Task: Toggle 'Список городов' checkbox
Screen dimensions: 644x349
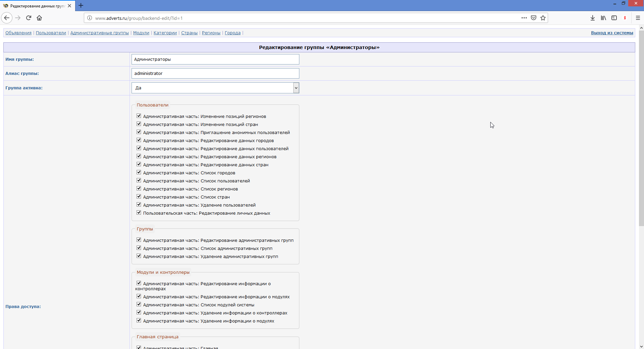Action: click(139, 172)
